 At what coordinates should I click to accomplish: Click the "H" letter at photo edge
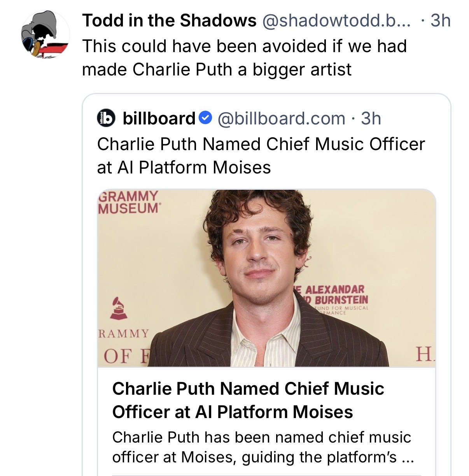click(425, 354)
